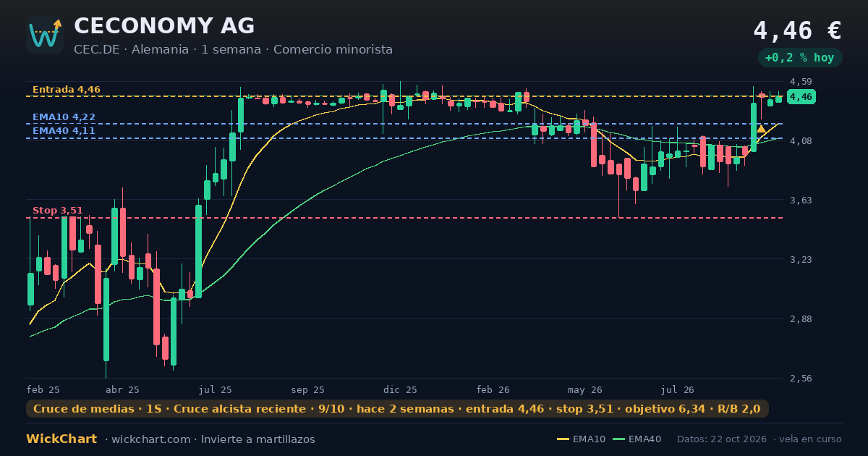Click the large 4,46 € price header

point(797,30)
